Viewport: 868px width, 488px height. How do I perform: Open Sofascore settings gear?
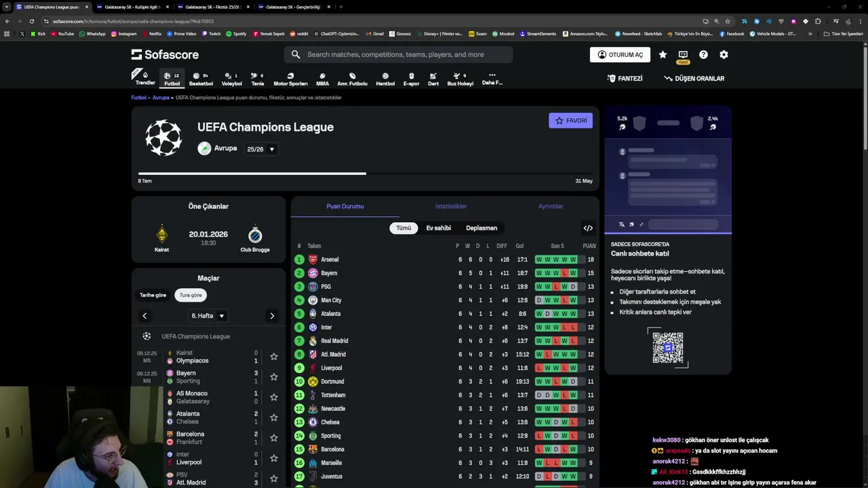(x=724, y=54)
